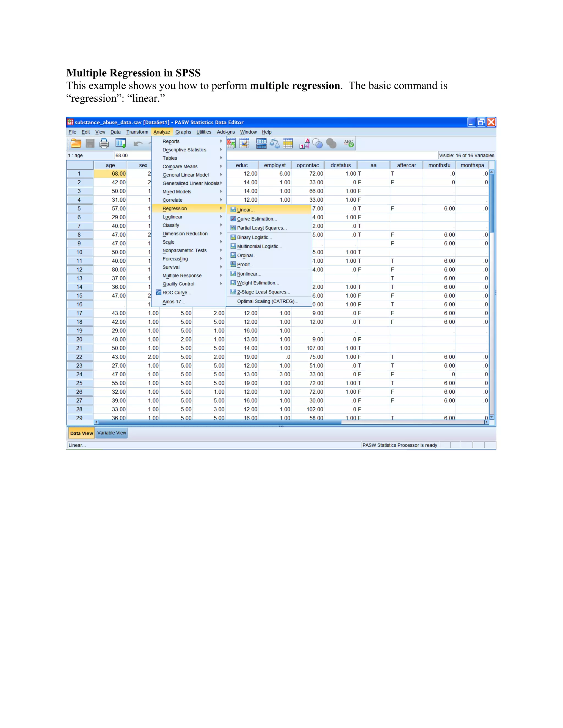This screenshot has width=563, height=728.
Task: Click the Curve Estimation icon in submenu
Action: coord(233,219)
